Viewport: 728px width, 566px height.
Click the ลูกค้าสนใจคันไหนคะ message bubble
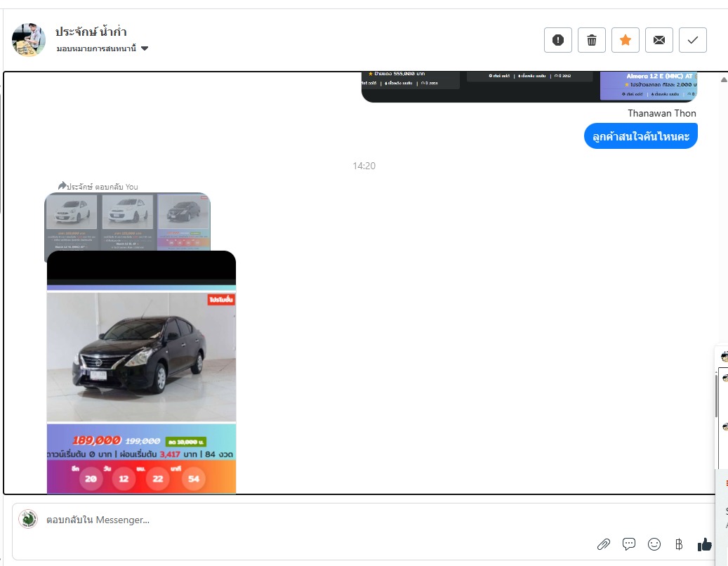click(x=640, y=136)
